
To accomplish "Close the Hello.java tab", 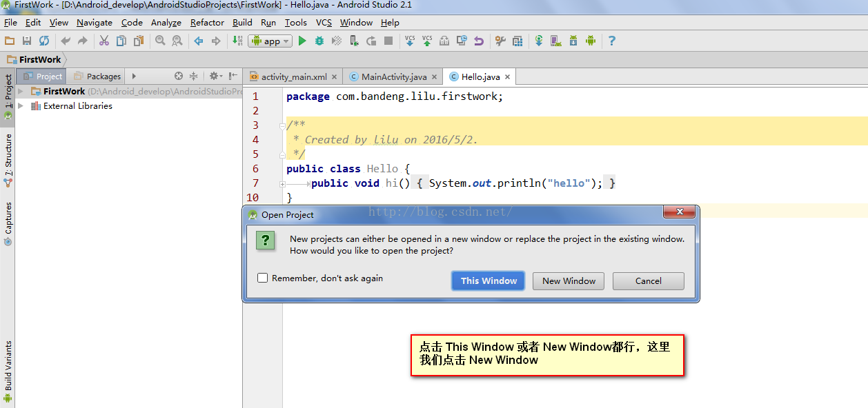I will (507, 77).
